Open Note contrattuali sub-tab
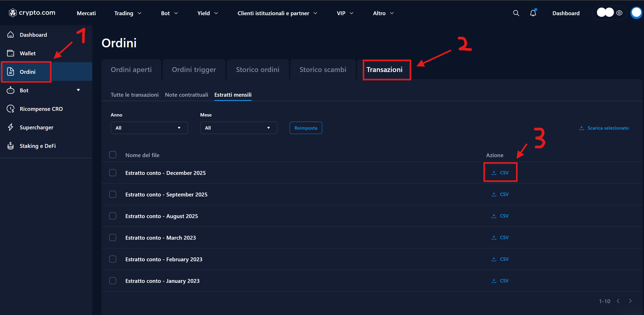 [187, 95]
